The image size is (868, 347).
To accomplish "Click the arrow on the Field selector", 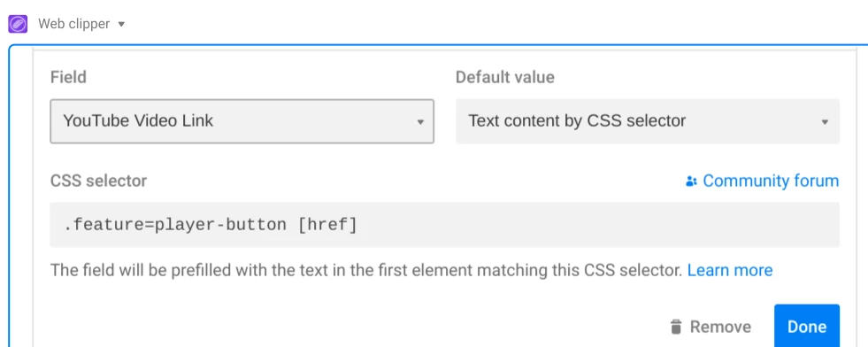I will coord(420,122).
